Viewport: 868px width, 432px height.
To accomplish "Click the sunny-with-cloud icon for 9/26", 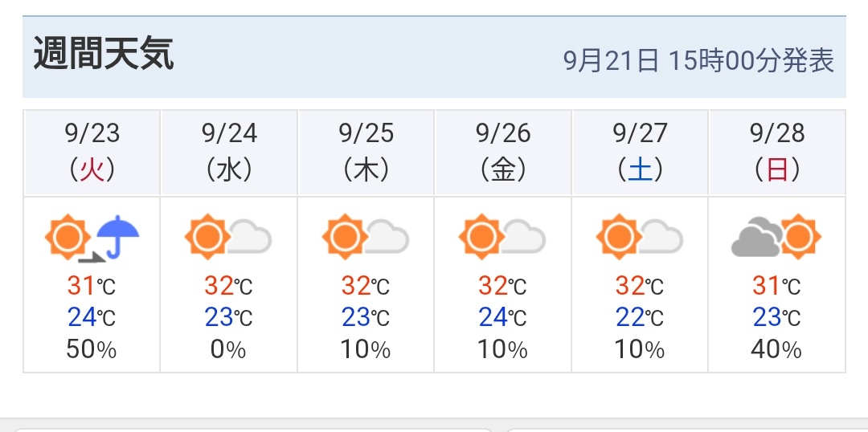I will point(502,238).
